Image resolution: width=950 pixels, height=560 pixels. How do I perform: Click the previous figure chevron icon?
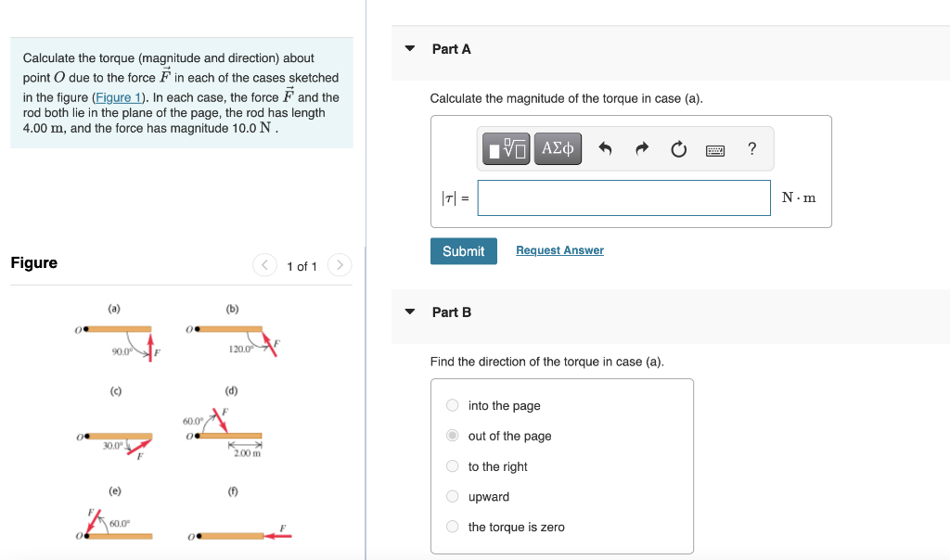tap(264, 265)
